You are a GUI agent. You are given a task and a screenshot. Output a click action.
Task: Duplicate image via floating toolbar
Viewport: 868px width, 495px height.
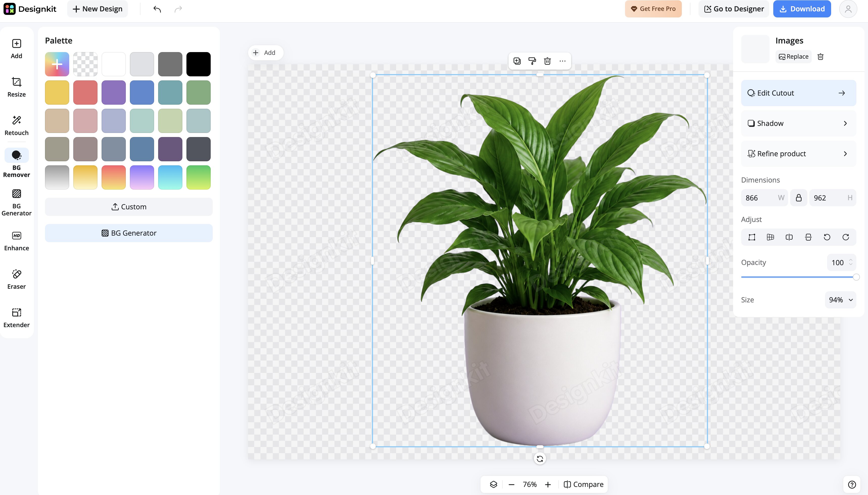click(x=517, y=61)
